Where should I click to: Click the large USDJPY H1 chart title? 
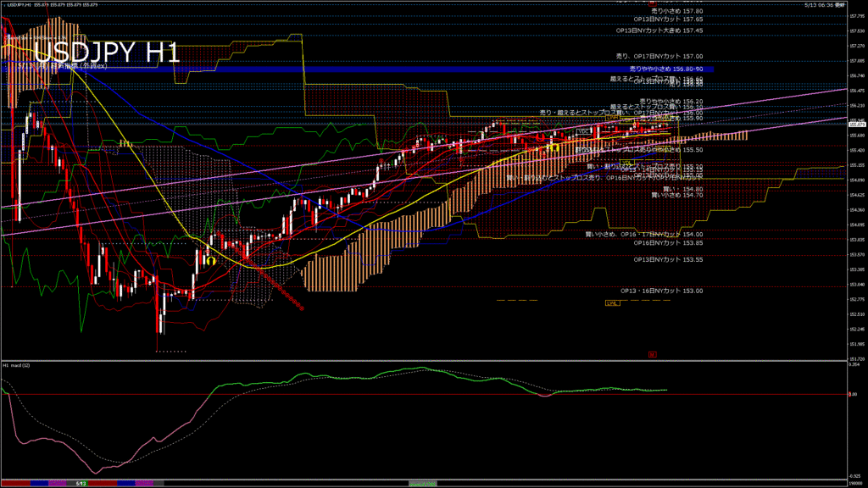107,53
